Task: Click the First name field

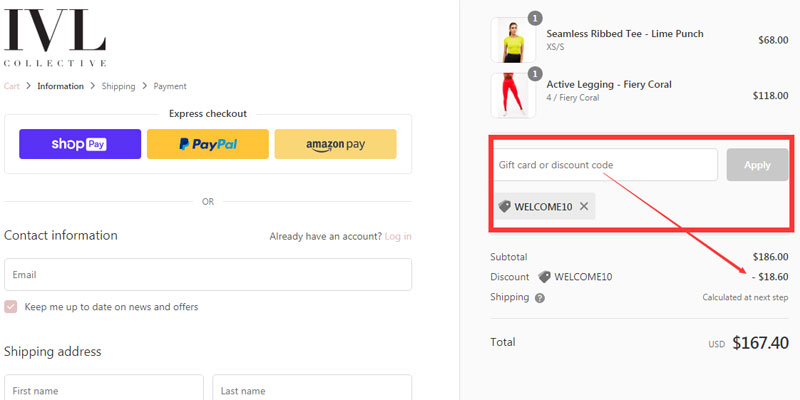Action: [x=104, y=390]
